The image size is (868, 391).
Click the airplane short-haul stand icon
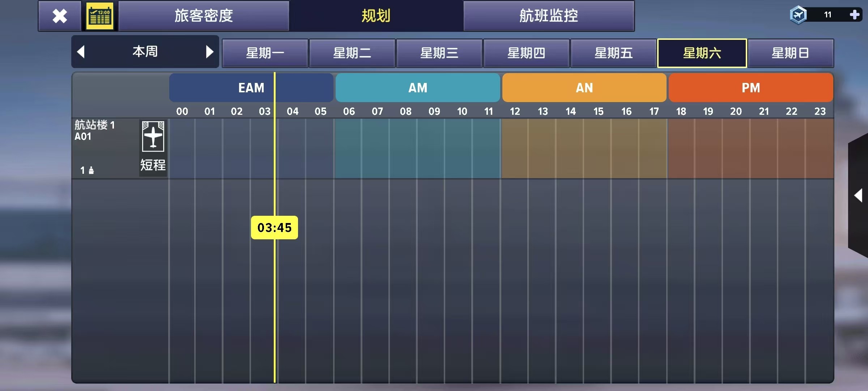pyautogui.click(x=153, y=136)
